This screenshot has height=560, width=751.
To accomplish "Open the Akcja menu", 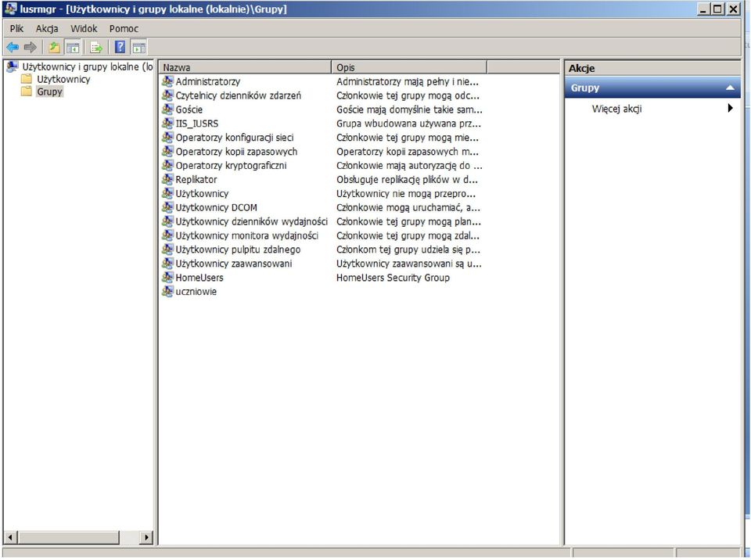I will tap(47, 29).
